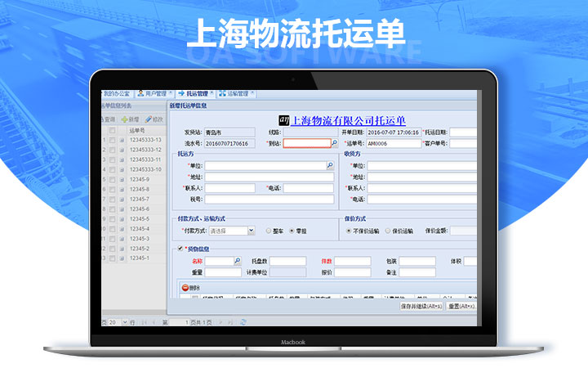Click the green plus 新增 icon
The width and height of the screenshot is (588, 368).
[123, 119]
